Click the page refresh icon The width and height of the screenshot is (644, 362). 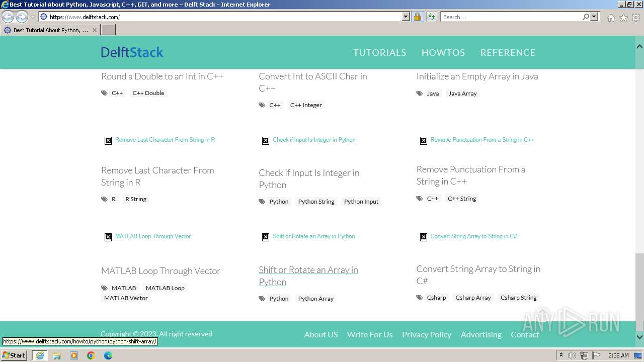432,17
